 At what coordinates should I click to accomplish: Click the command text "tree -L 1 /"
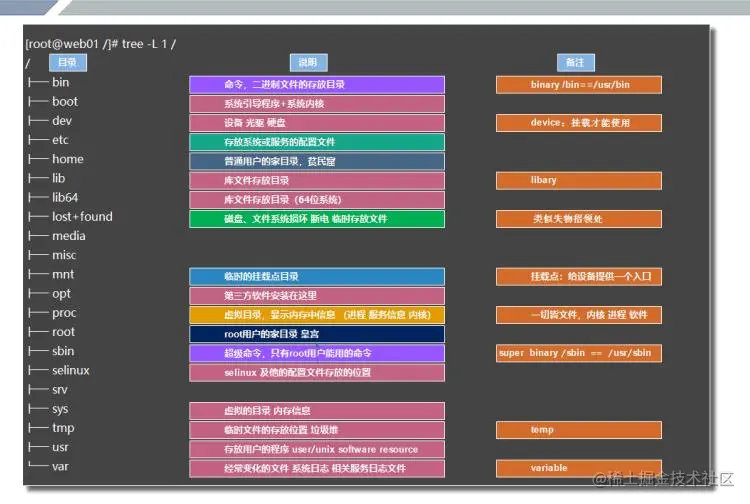149,44
